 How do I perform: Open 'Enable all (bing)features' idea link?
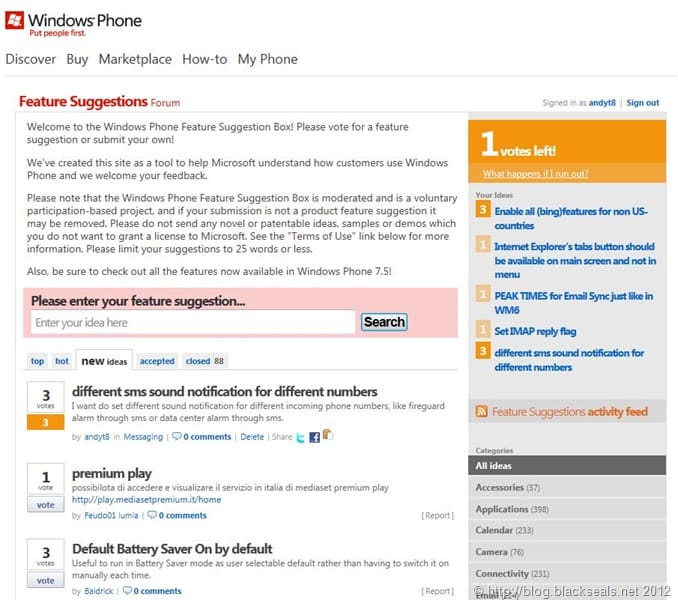(571, 218)
